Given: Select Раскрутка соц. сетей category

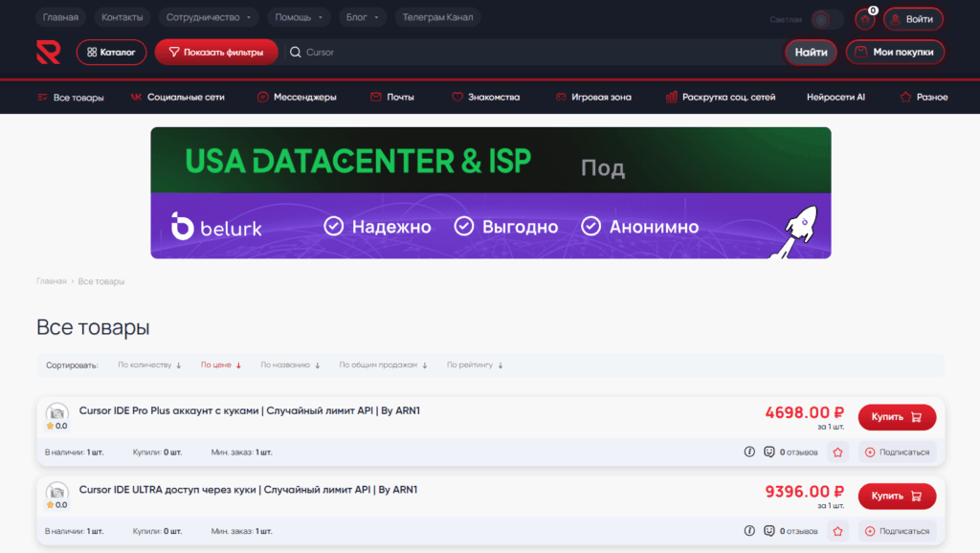Looking at the screenshot, I should (720, 98).
